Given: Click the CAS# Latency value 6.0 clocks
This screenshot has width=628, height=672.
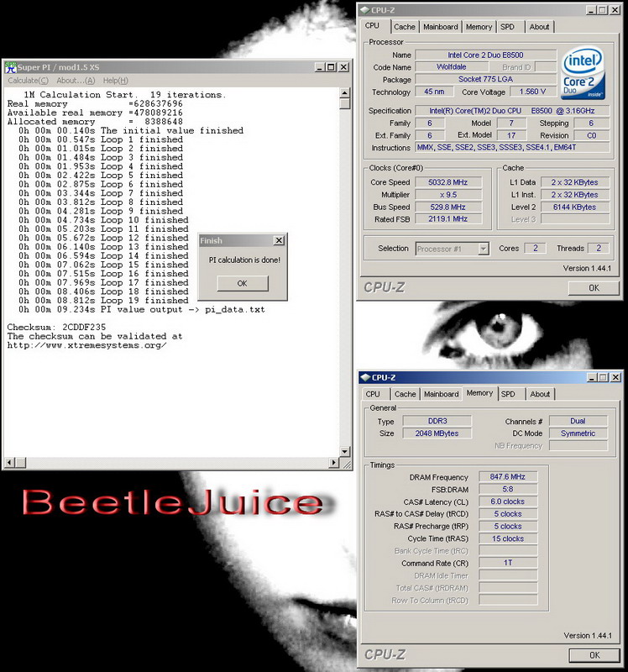Looking at the screenshot, I should pyautogui.click(x=508, y=501).
